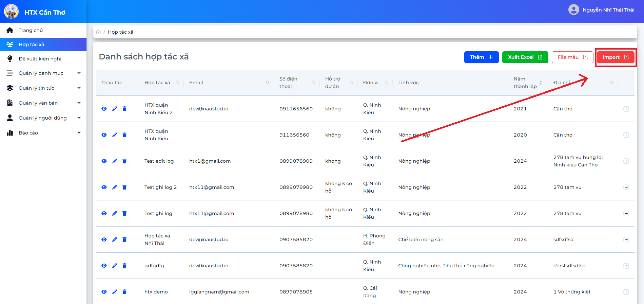Screen dimensions: 644x304
Task: View details of htx demo
Action: (x=104, y=292)
